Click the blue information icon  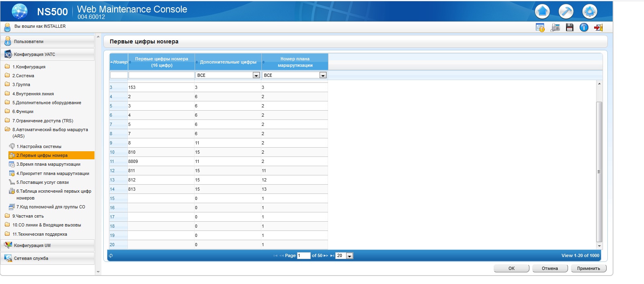click(x=584, y=27)
